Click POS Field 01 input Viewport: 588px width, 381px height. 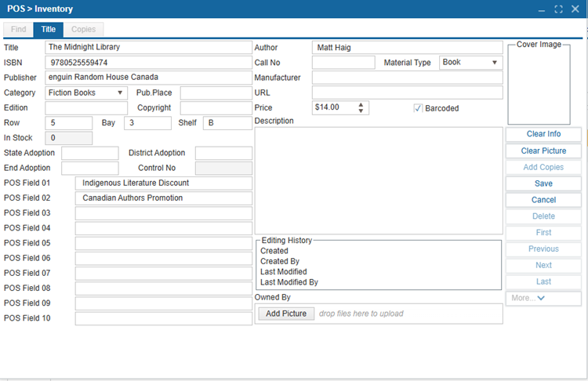click(x=164, y=183)
